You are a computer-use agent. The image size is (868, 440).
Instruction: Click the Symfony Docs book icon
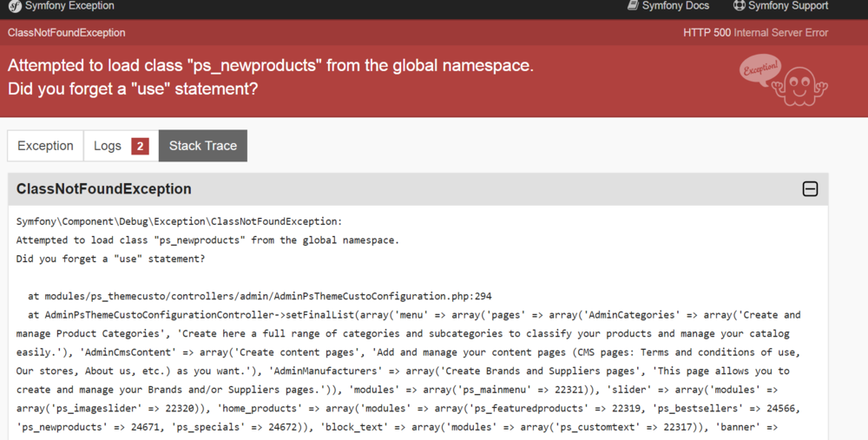tap(633, 5)
